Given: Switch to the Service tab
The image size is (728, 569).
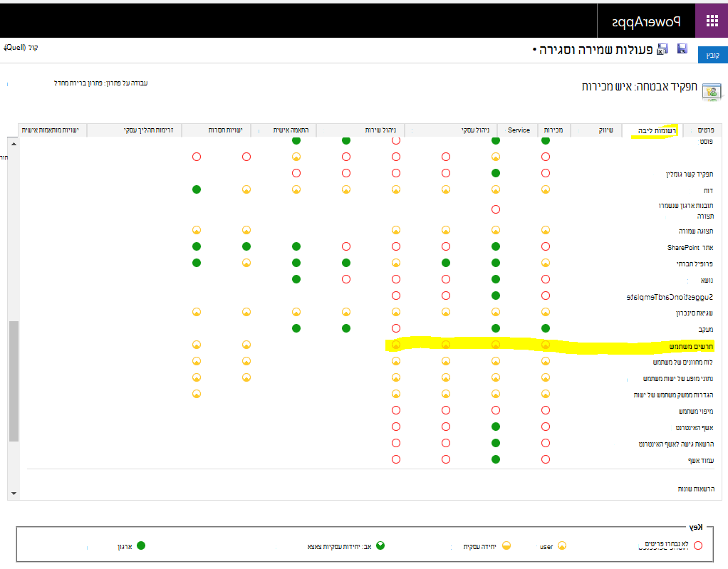Looking at the screenshot, I should coord(518,130).
